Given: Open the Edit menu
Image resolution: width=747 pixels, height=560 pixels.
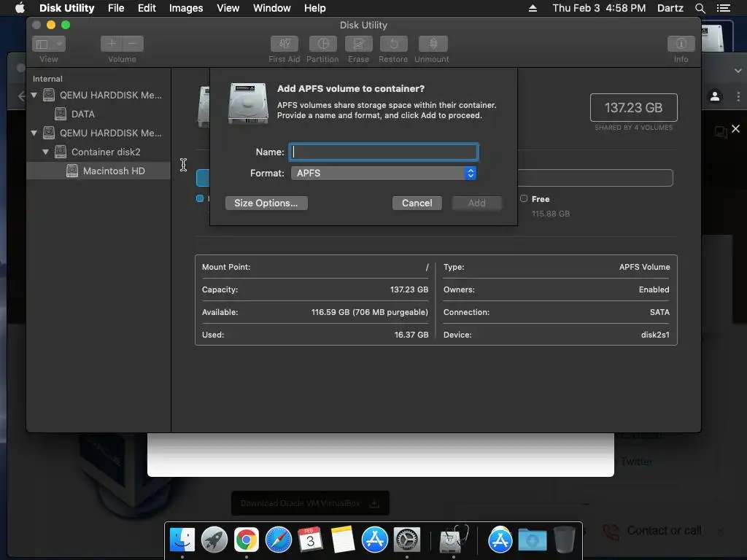Looking at the screenshot, I should [x=147, y=8].
